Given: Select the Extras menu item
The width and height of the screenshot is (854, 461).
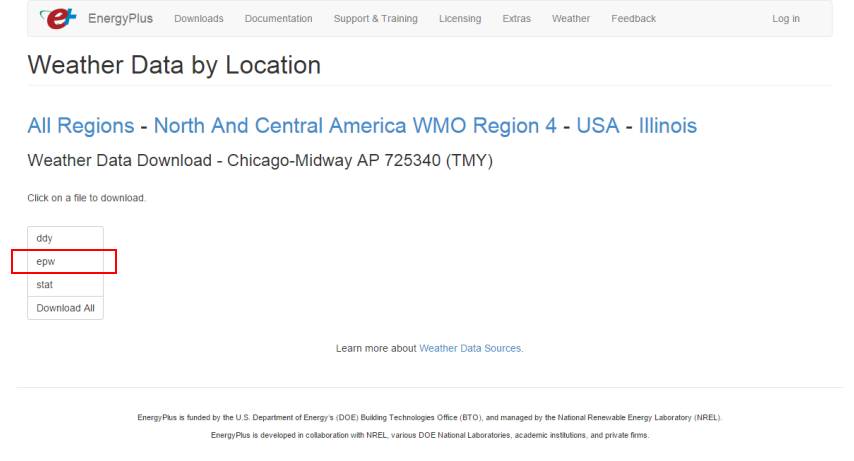Looking at the screenshot, I should 516,19.
